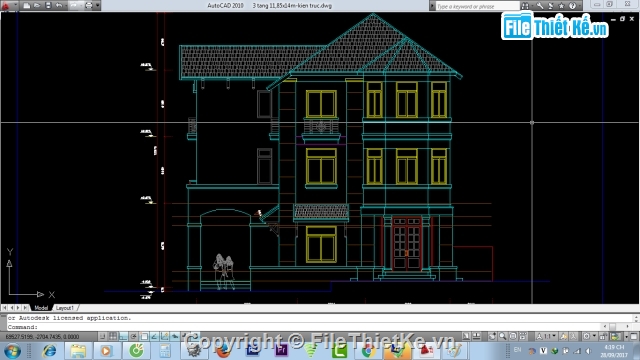Expand the Quick Access Toolbar customization arrow
The image size is (640, 360).
[98, 5]
